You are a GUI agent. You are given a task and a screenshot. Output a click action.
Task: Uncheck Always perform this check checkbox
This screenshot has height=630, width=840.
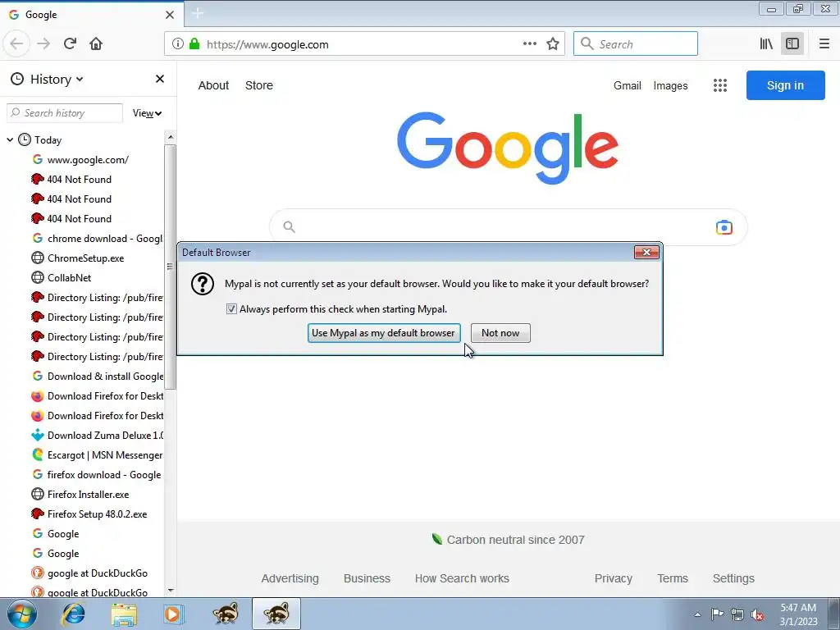(x=231, y=309)
